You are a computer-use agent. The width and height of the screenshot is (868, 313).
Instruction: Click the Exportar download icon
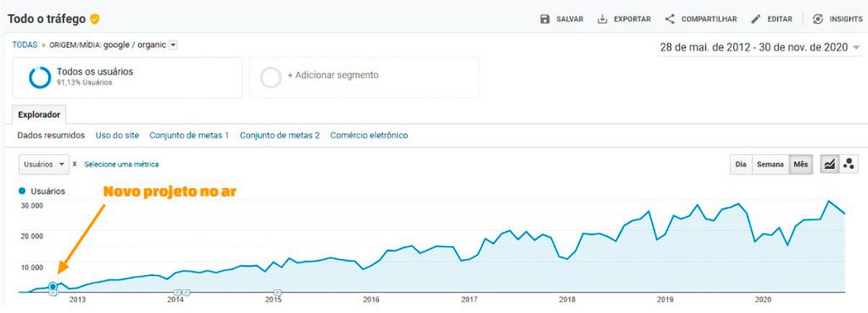[603, 19]
